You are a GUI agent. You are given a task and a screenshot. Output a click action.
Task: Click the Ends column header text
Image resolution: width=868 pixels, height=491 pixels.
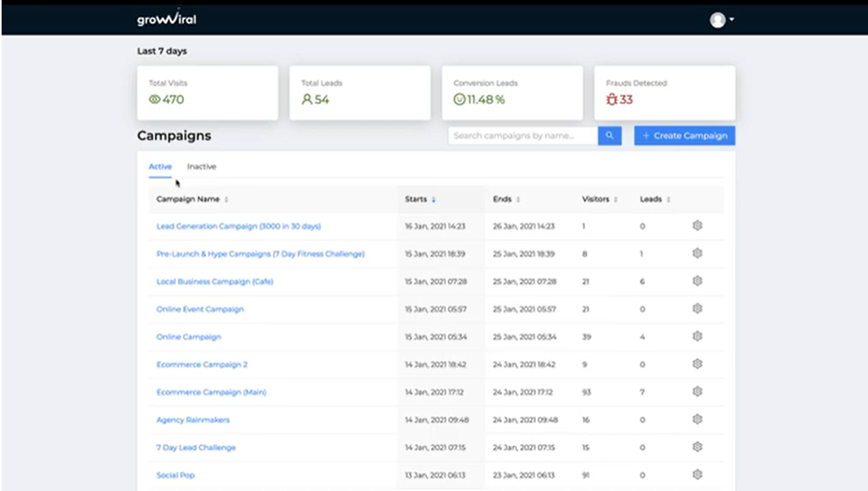[x=502, y=199]
